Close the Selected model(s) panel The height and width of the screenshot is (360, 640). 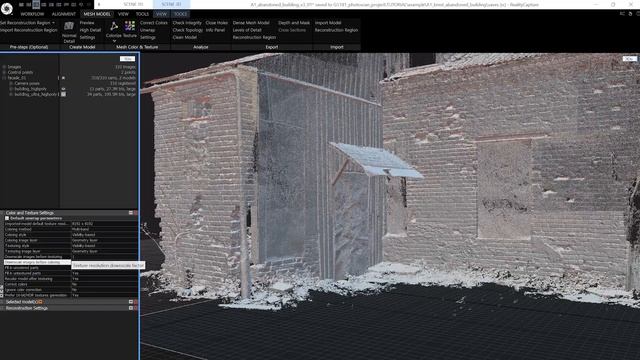[136, 302]
